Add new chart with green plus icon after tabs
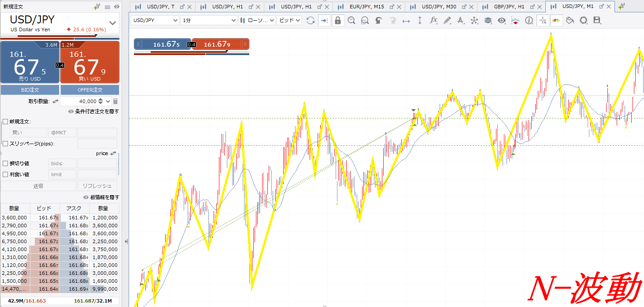The width and height of the screenshot is (644, 307). click(x=622, y=7)
